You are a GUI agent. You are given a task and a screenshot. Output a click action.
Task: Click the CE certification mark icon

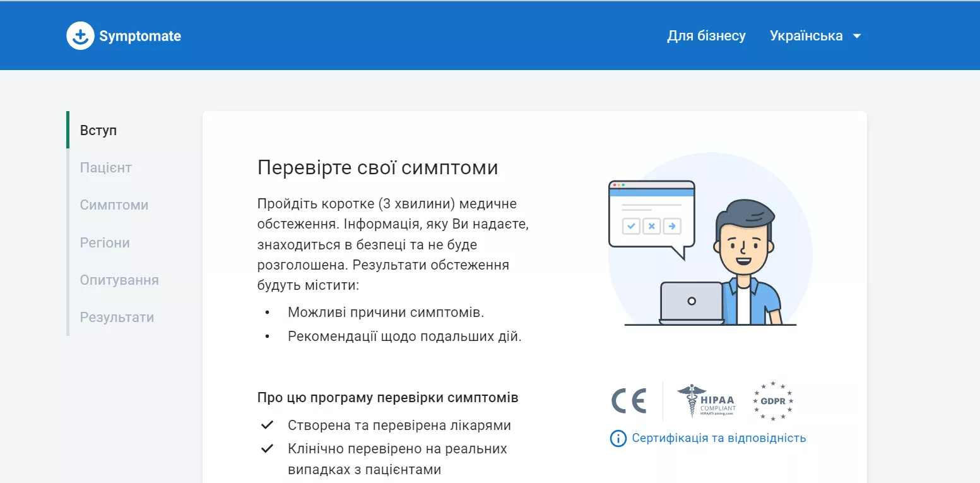click(629, 401)
